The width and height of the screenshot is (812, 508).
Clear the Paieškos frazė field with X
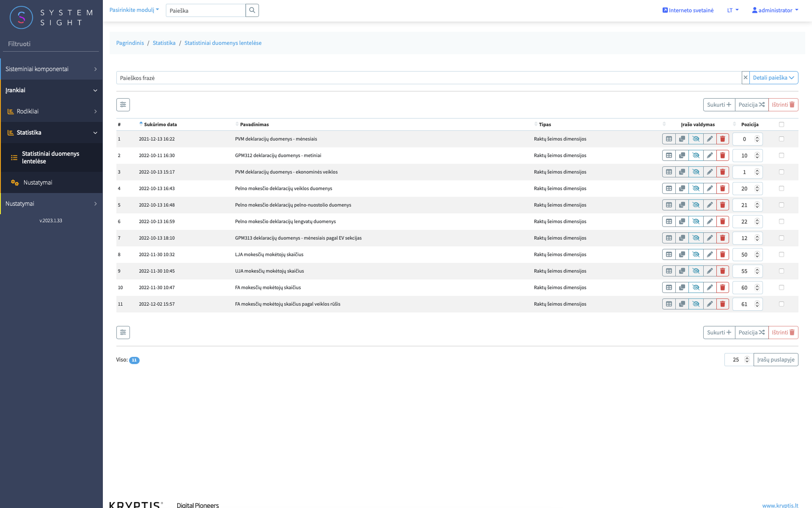pos(746,77)
